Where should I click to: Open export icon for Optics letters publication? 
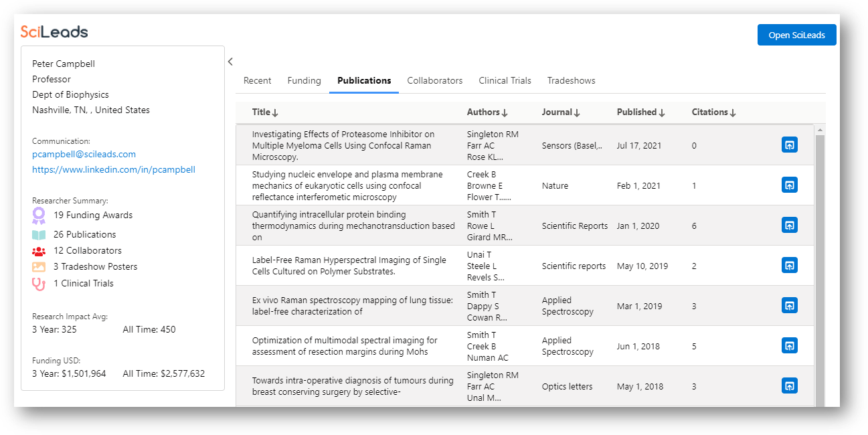(789, 385)
